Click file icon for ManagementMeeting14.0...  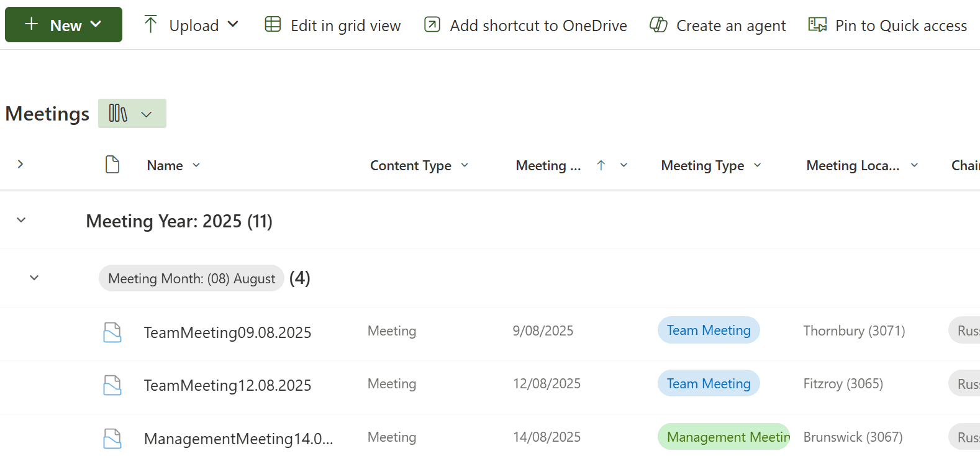point(112,439)
